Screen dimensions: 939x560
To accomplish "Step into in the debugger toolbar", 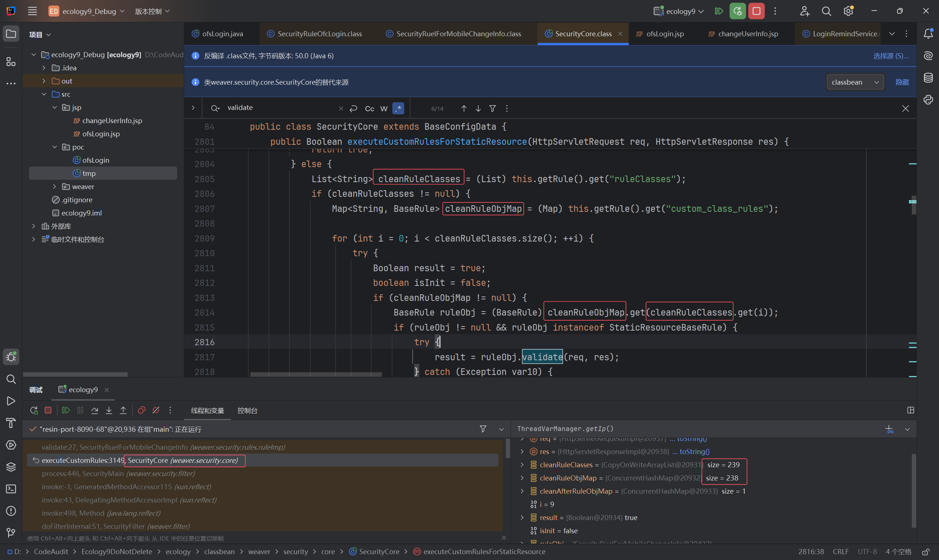I will pyautogui.click(x=109, y=410).
